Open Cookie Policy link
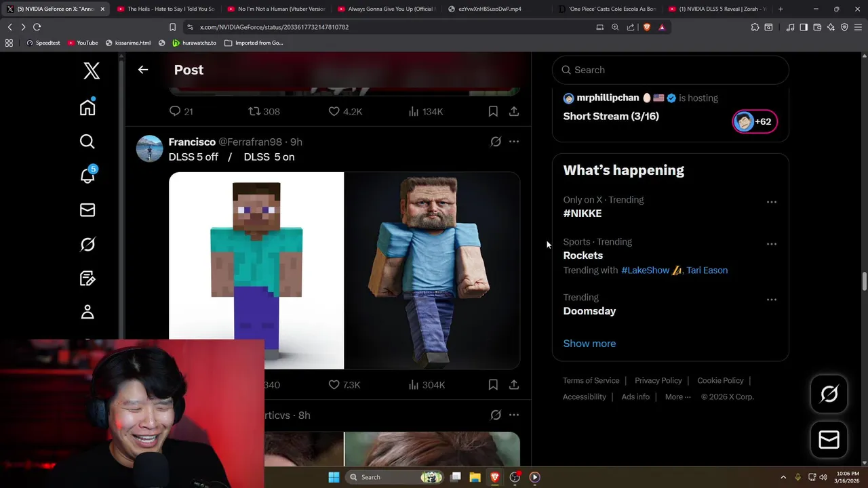Screen dimensions: 868x488 720,380
